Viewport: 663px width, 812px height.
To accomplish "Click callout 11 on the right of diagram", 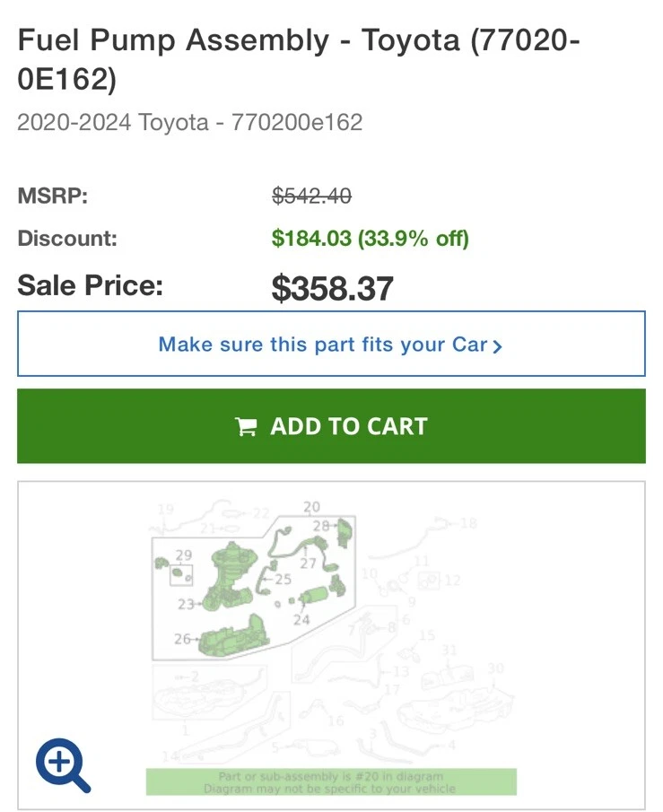I will [x=422, y=561].
